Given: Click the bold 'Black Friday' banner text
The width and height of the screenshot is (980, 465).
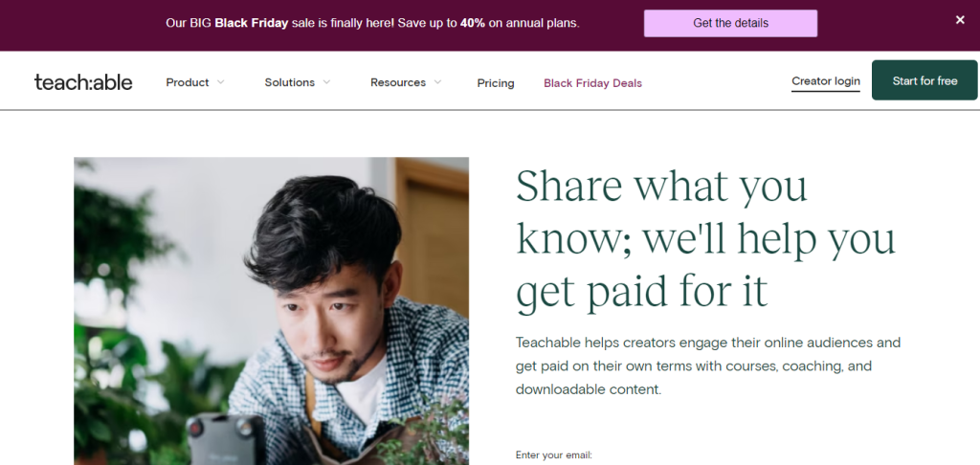Looking at the screenshot, I should (253, 22).
